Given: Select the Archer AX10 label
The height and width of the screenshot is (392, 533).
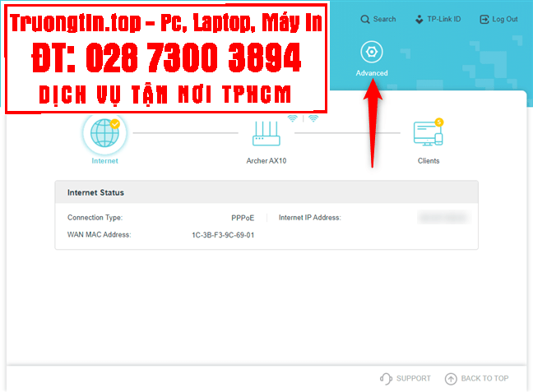Looking at the screenshot, I should 266,161.
